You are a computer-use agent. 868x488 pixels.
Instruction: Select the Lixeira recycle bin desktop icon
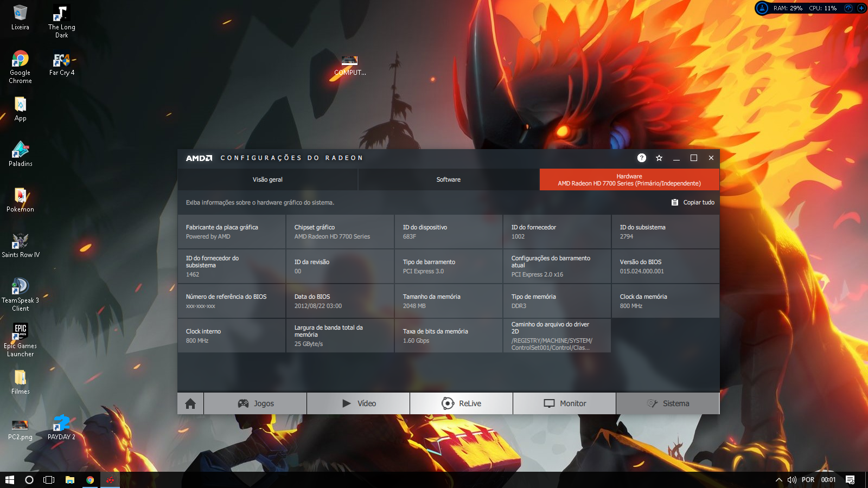pyautogui.click(x=20, y=17)
